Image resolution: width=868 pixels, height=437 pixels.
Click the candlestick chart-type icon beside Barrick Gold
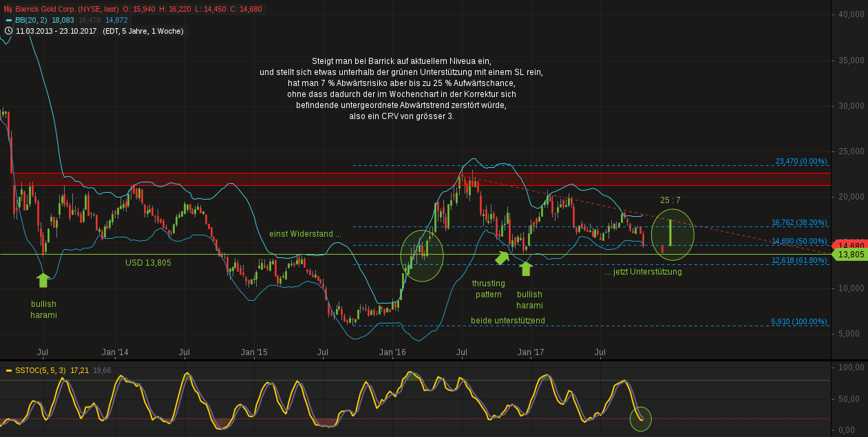pyautogui.click(x=8, y=9)
